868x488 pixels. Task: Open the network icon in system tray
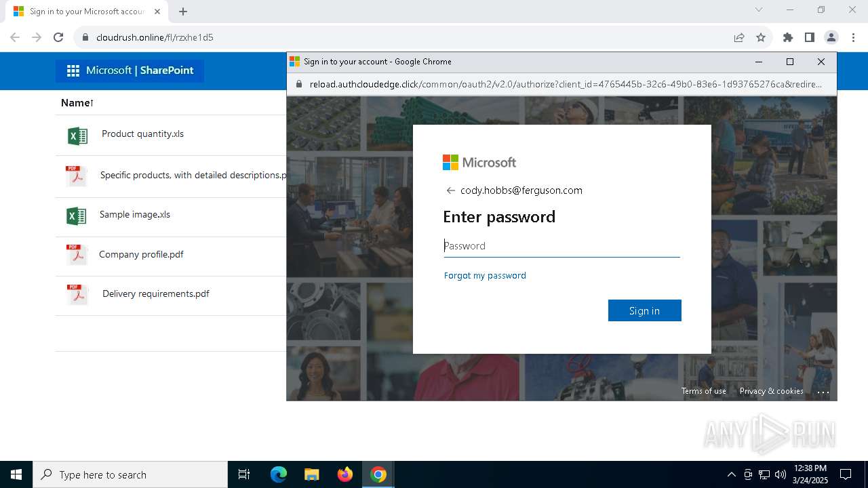pos(764,474)
